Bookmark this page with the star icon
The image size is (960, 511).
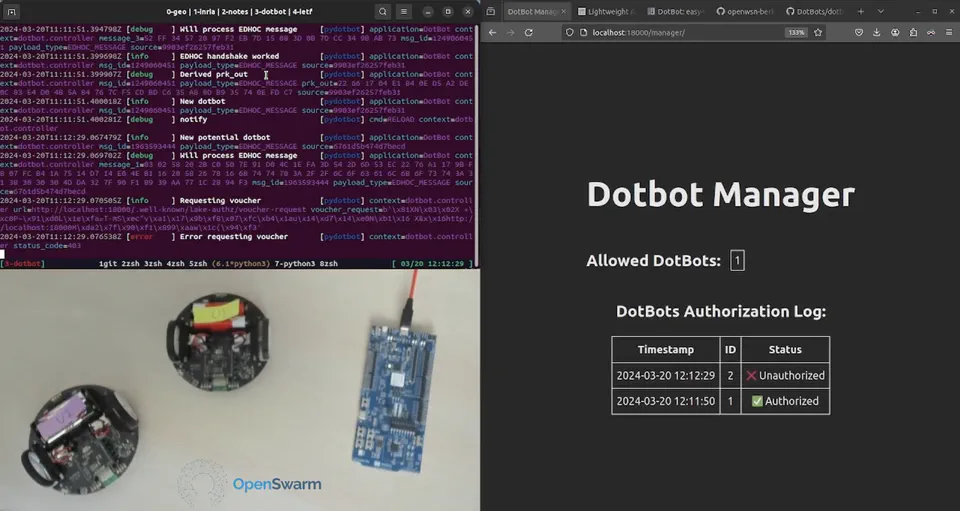coord(818,32)
